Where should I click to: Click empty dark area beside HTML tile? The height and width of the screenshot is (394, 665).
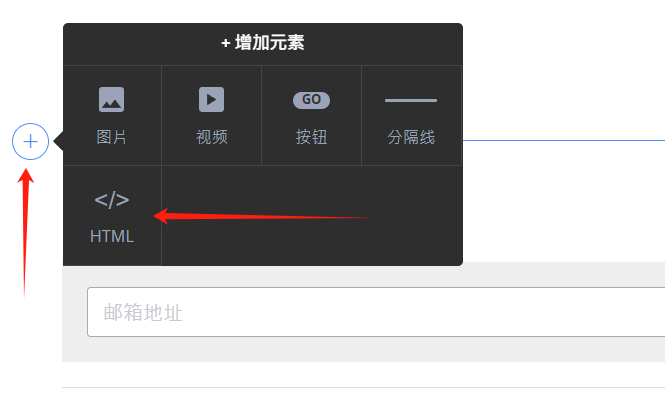(x=312, y=215)
